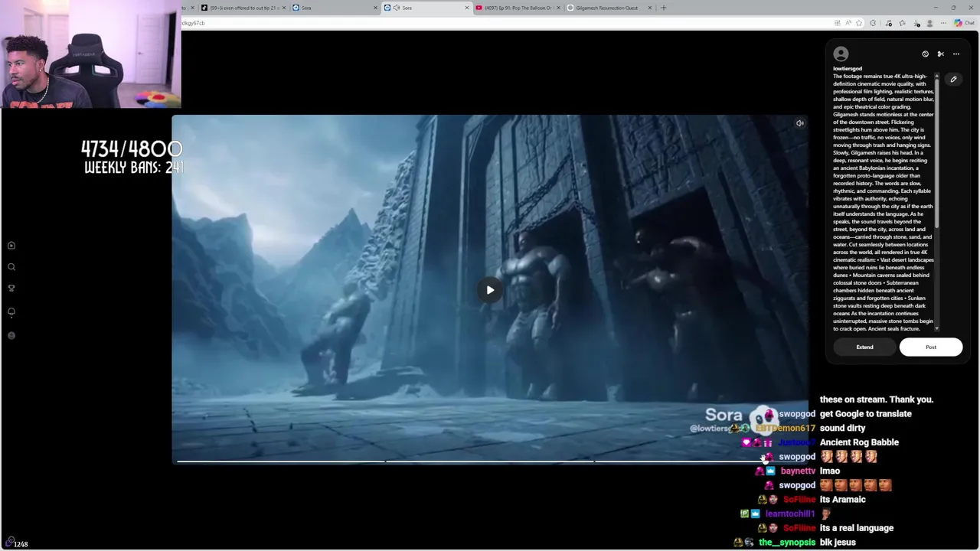980x551 pixels.
Task: Open the lowtiersgod username link
Action: point(848,68)
